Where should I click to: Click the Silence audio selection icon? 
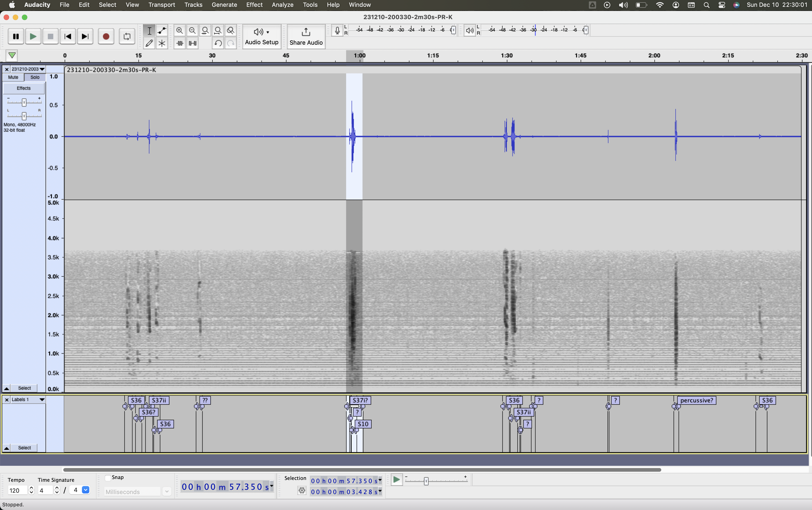coord(192,43)
